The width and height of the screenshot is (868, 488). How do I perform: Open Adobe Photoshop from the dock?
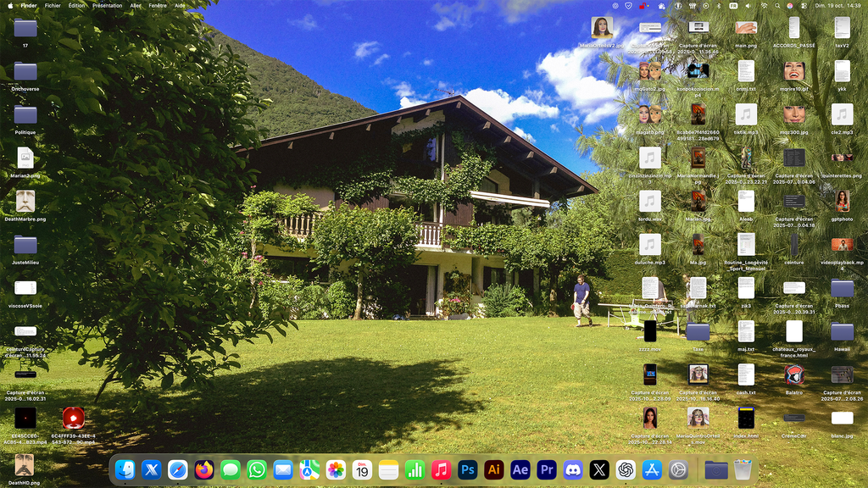468,469
